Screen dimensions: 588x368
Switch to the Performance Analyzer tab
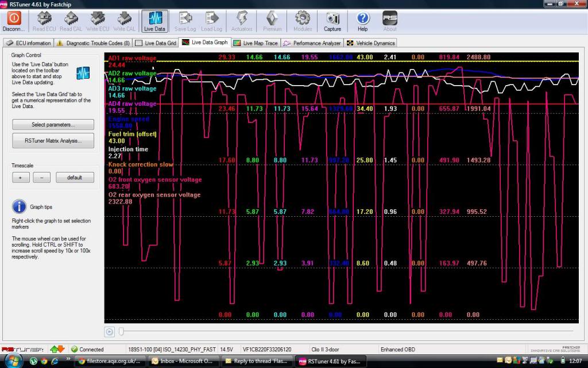click(x=312, y=43)
